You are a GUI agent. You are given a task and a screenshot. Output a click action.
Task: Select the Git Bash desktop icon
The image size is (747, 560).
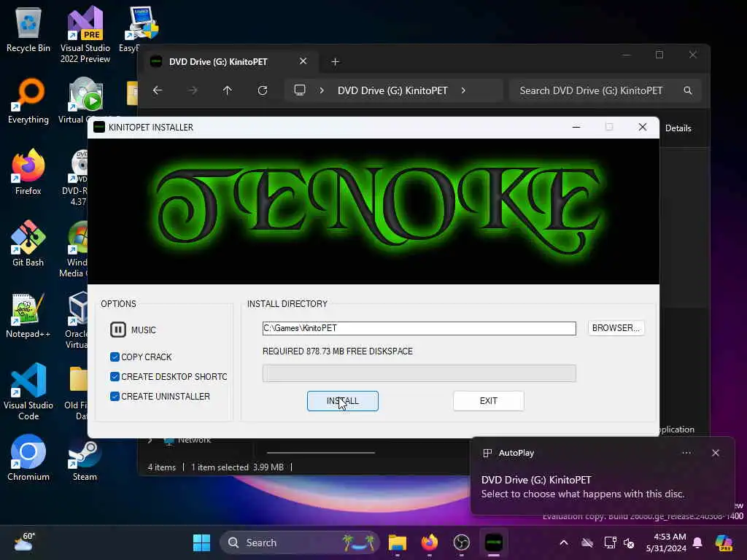28,244
